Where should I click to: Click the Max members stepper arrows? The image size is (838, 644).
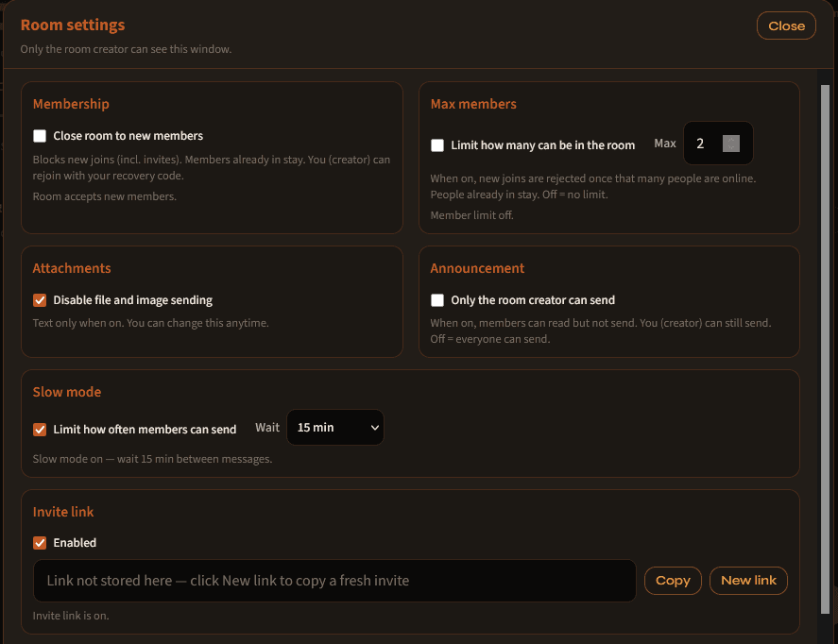[x=730, y=144]
